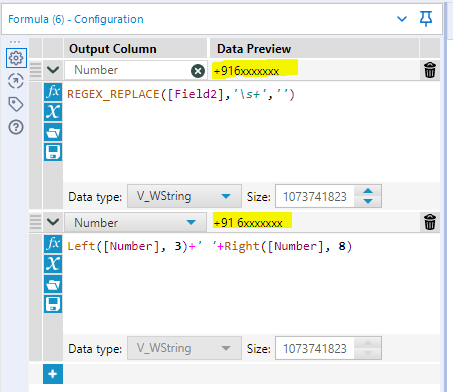The width and height of the screenshot is (453, 392).
Task: Open the Navigation icon in left sidebar
Action: [16, 81]
